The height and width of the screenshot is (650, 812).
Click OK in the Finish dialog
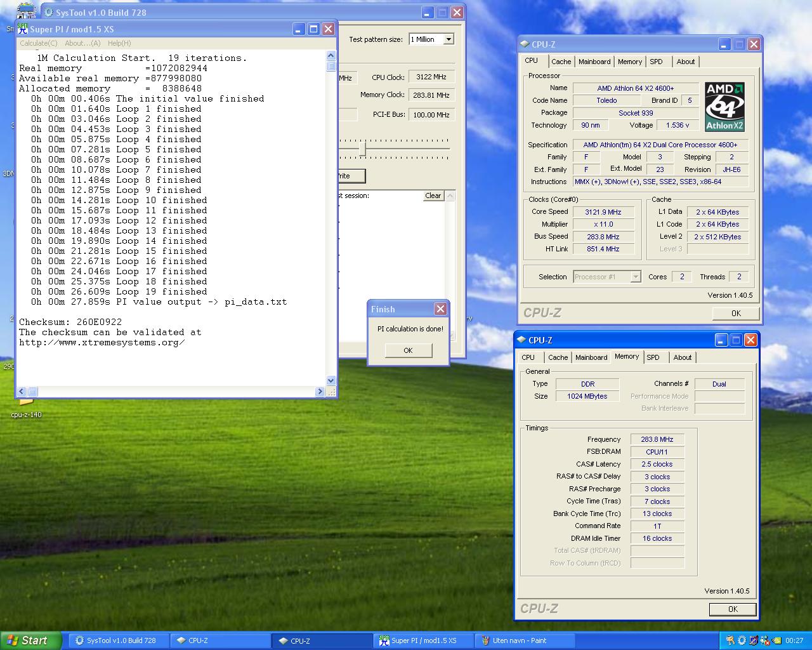coord(408,350)
